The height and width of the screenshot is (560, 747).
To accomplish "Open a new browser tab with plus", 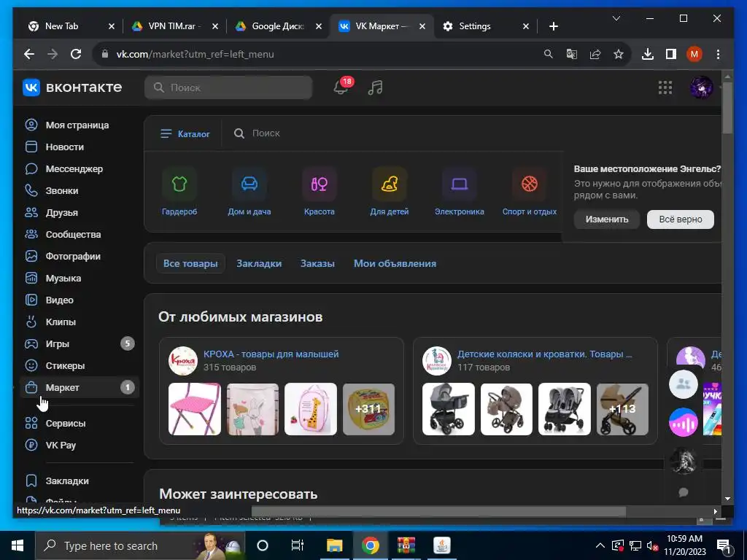I will pos(553,26).
